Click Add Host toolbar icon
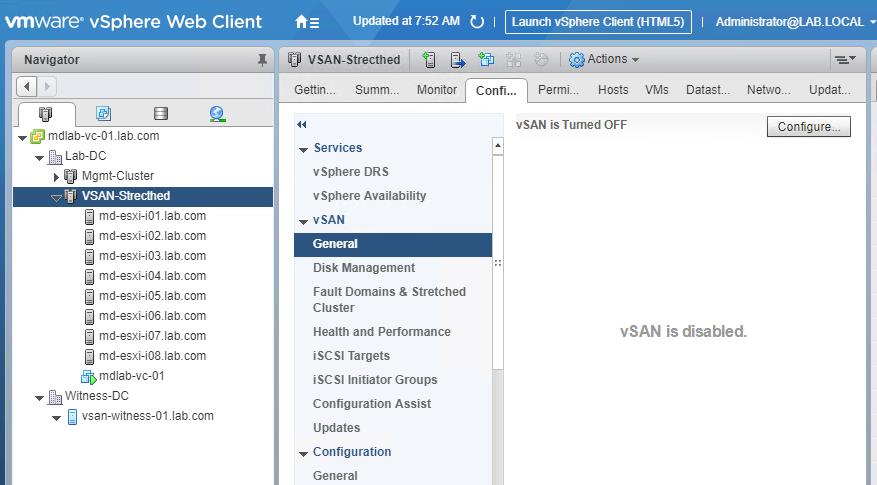 tap(429, 59)
